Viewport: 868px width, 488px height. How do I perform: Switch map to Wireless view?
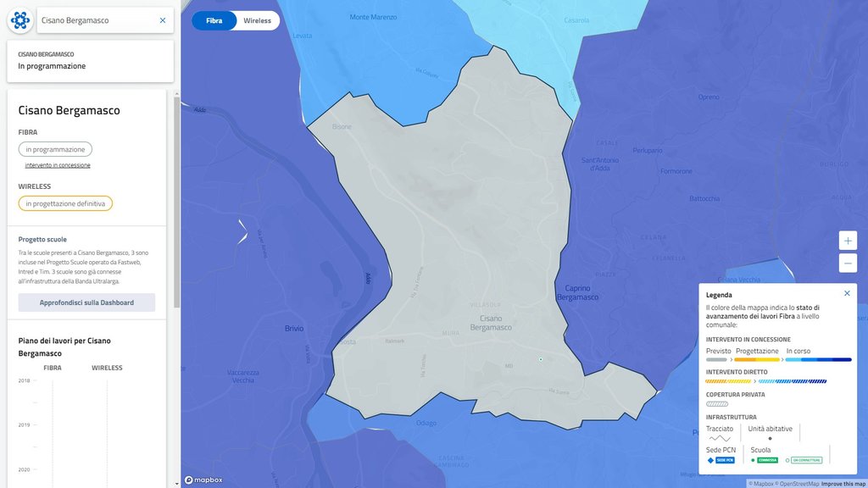257,20
